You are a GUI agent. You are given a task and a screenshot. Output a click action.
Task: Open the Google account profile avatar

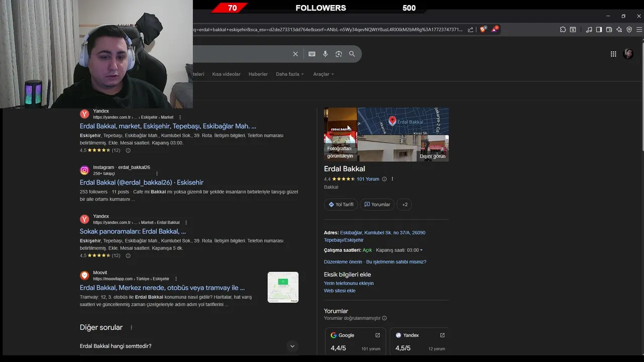point(628,54)
